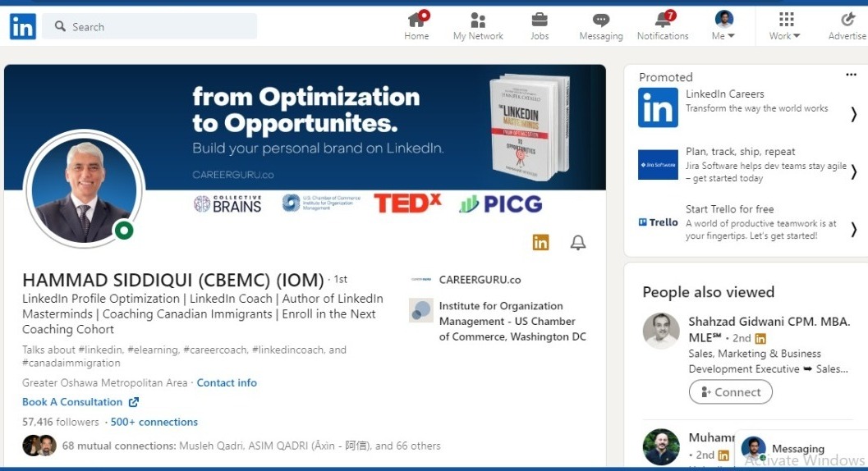Click the Search input field
This screenshot has width=868, height=471.
click(149, 26)
